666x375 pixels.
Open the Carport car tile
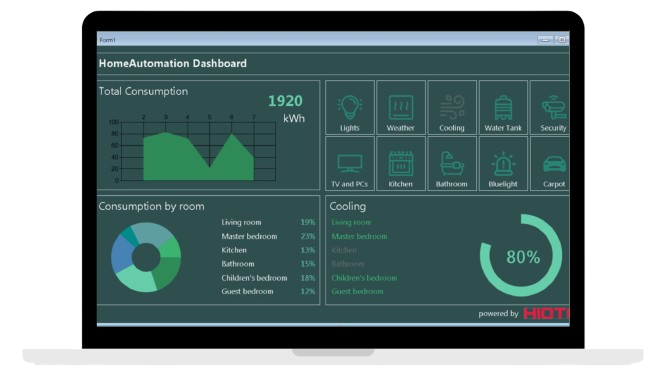tap(550, 164)
